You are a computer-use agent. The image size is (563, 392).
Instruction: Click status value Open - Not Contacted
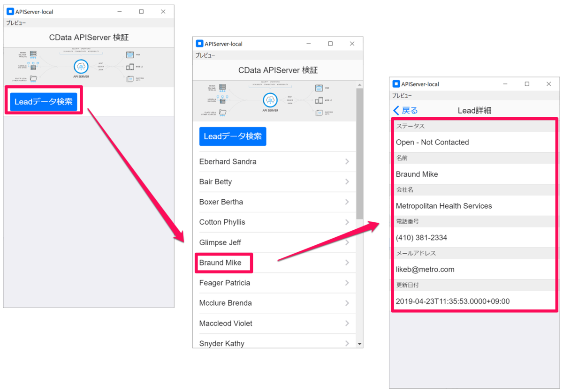click(x=432, y=142)
